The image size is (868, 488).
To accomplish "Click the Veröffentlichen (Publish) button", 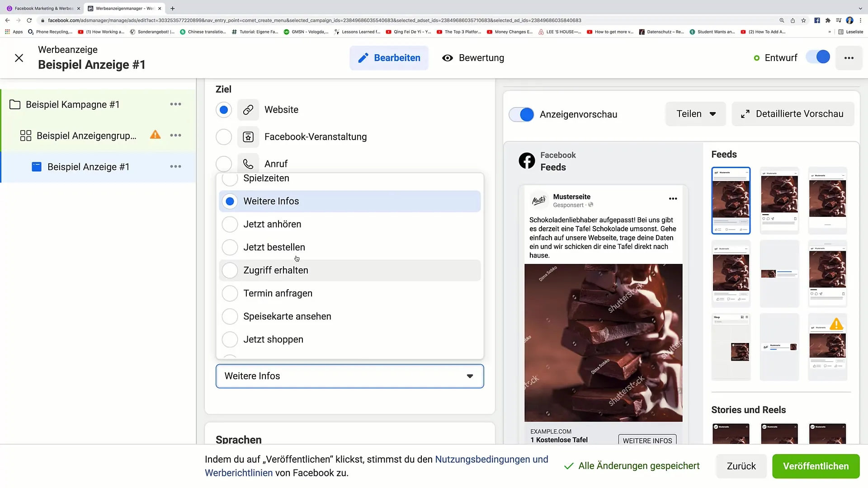I will (816, 466).
